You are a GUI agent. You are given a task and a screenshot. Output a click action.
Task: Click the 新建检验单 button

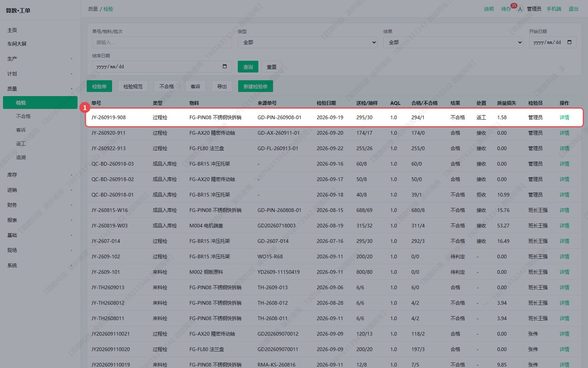click(x=256, y=86)
